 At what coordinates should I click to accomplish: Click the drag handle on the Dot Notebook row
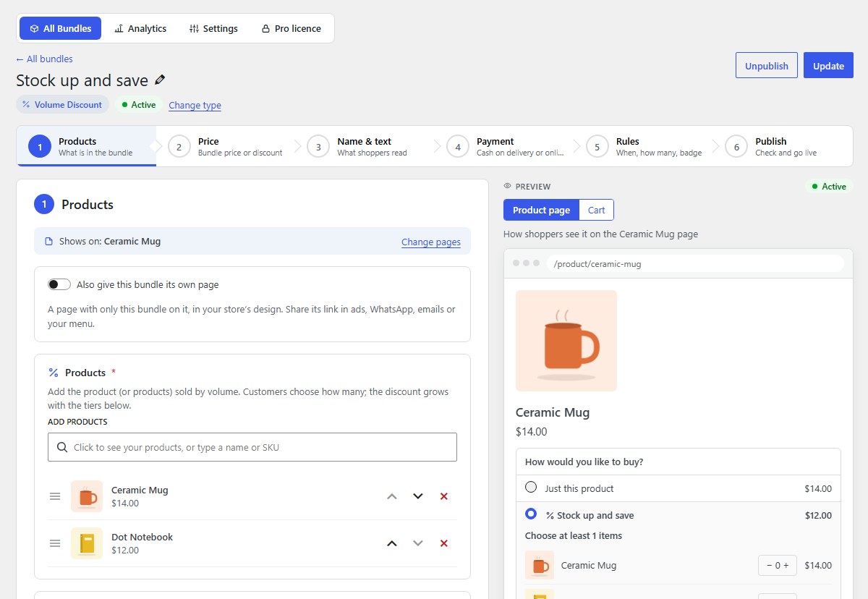tap(55, 543)
